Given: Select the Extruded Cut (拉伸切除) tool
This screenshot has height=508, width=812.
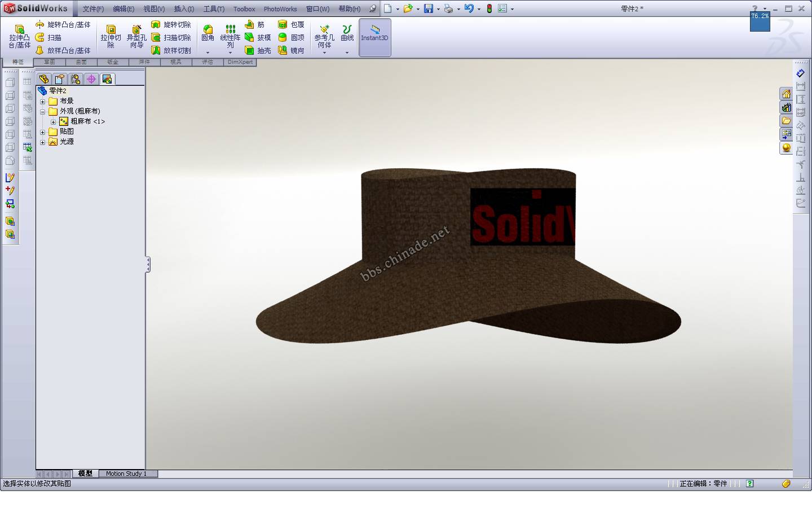Looking at the screenshot, I should (x=111, y=36).
